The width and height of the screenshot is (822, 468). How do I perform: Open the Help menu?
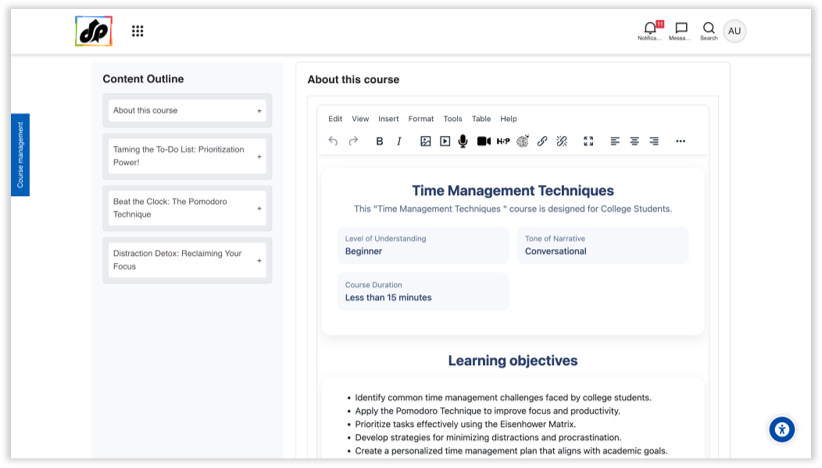509,119
